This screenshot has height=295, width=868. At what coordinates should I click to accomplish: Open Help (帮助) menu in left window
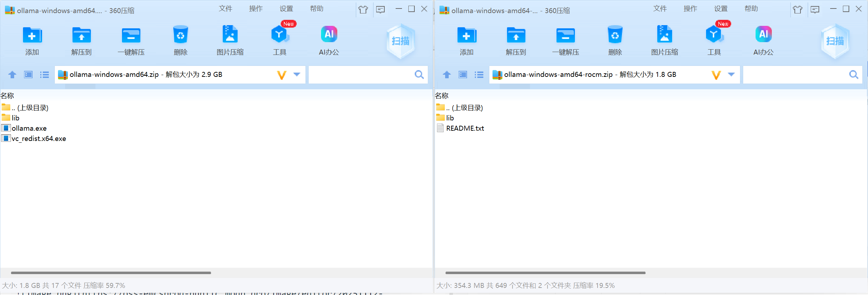point(317,8)
